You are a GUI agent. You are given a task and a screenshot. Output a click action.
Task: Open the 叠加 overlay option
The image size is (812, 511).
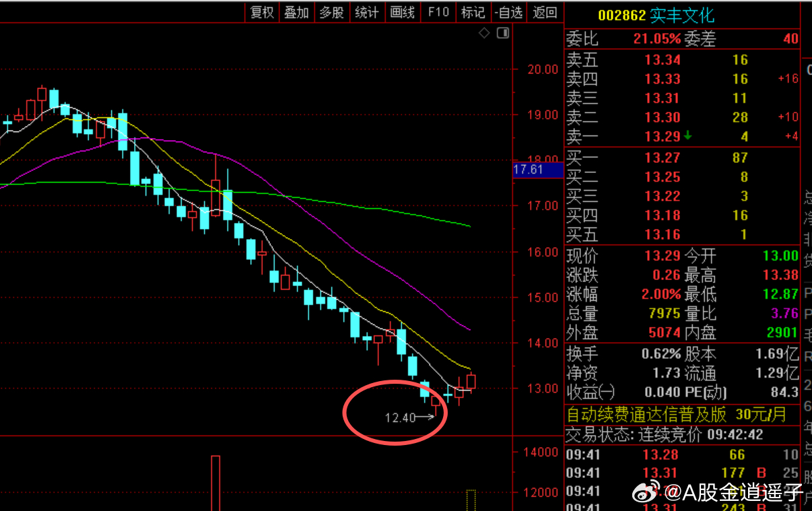click(296, 12)
